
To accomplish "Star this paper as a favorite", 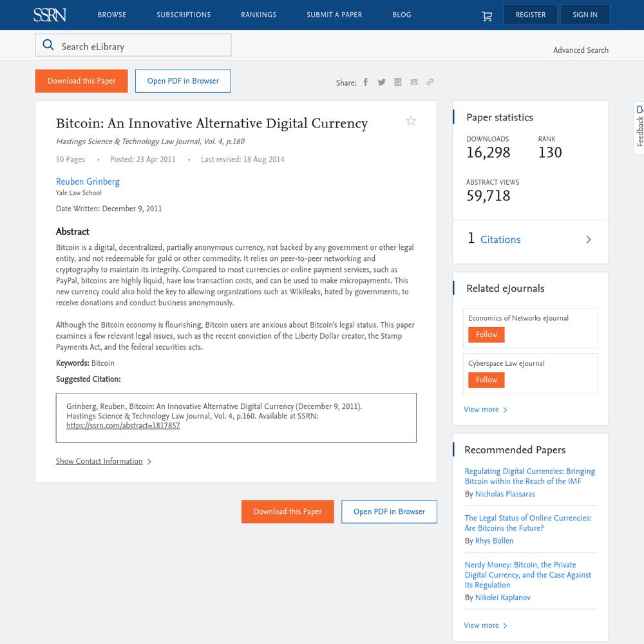I will [x=411, y=121].
